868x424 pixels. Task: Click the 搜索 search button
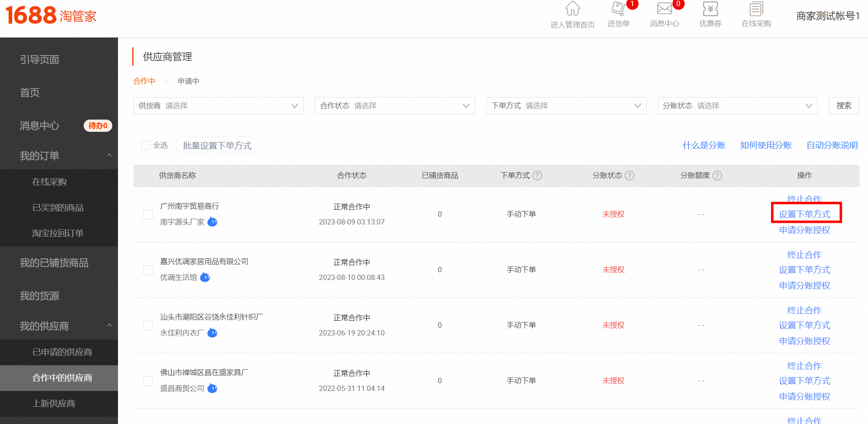coord(844,105)
